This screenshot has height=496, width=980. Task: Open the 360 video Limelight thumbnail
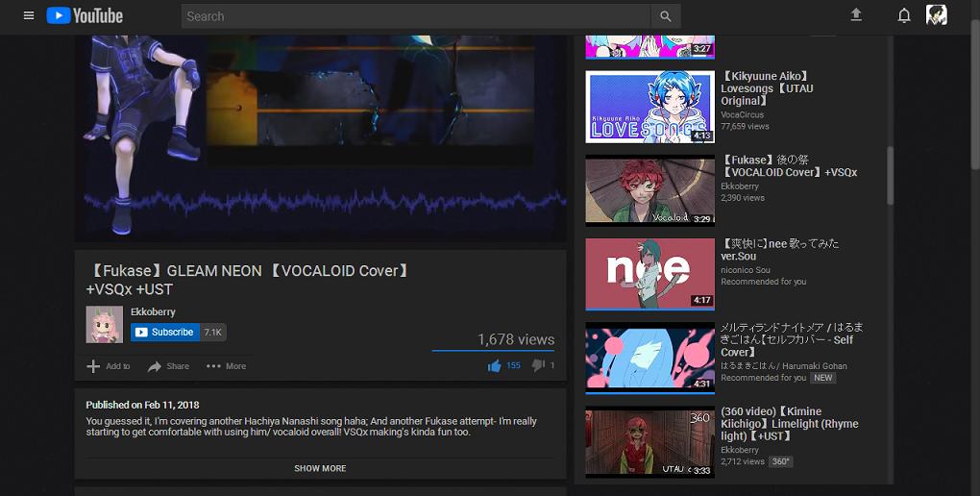coord(650,441)
